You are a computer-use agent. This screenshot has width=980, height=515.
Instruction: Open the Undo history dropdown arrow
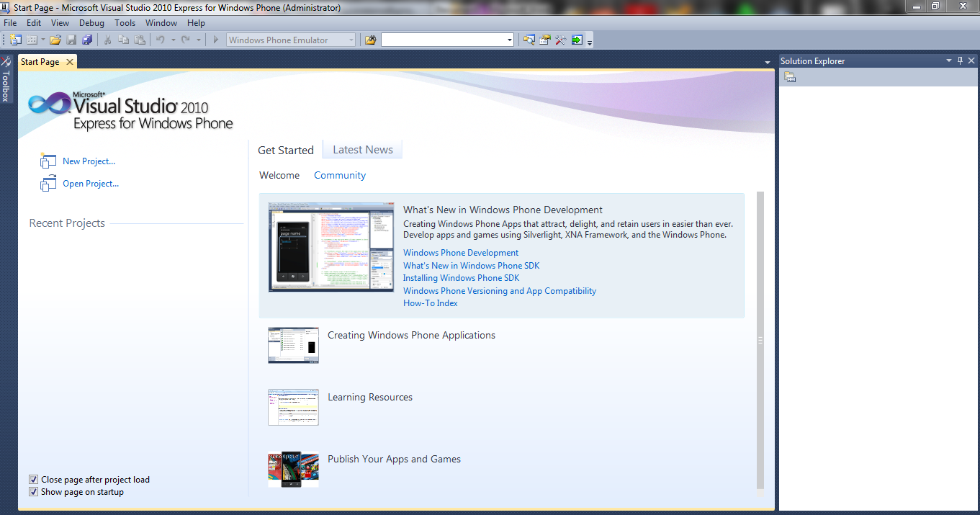pyautogui.click(x=173, y=40)
